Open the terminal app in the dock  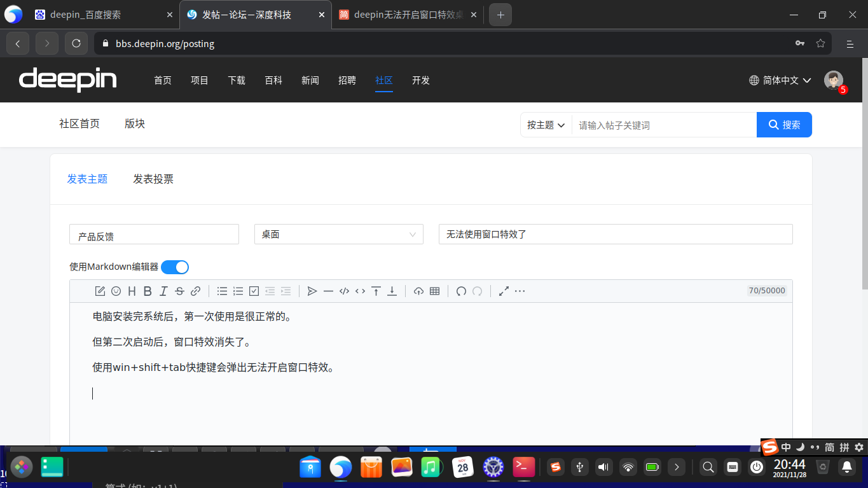pyautogui.click(x=524, y=468)
